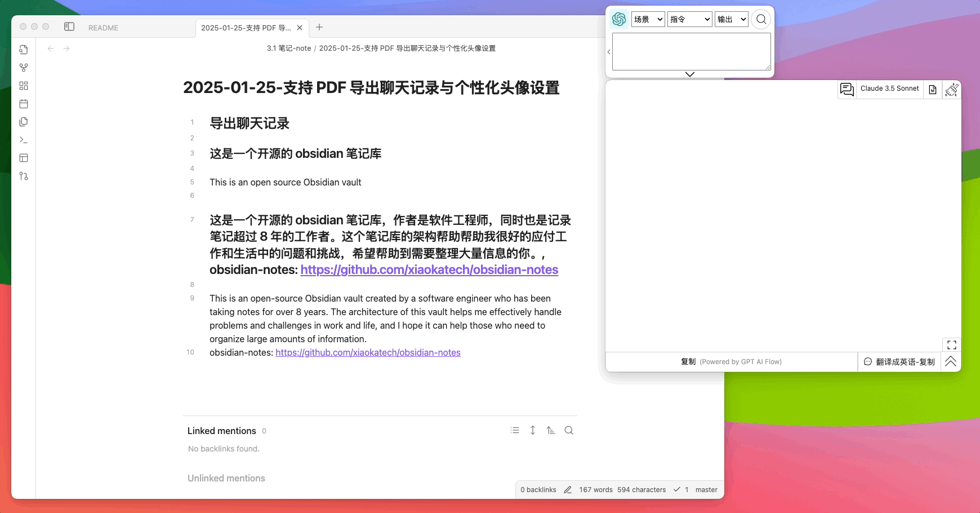This screenshot has width=980, height=513.
Task: Expand the input area down chevron
Action: click(x=690, y=74)
